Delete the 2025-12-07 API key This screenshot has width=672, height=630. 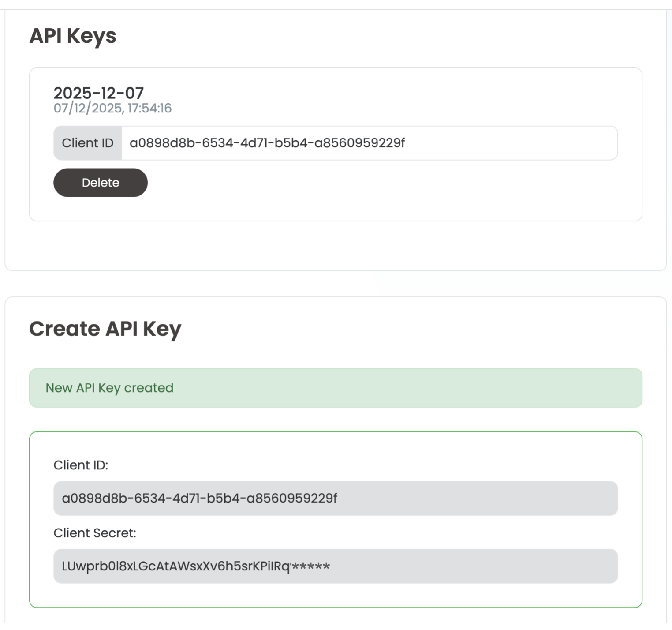(100, 183)
